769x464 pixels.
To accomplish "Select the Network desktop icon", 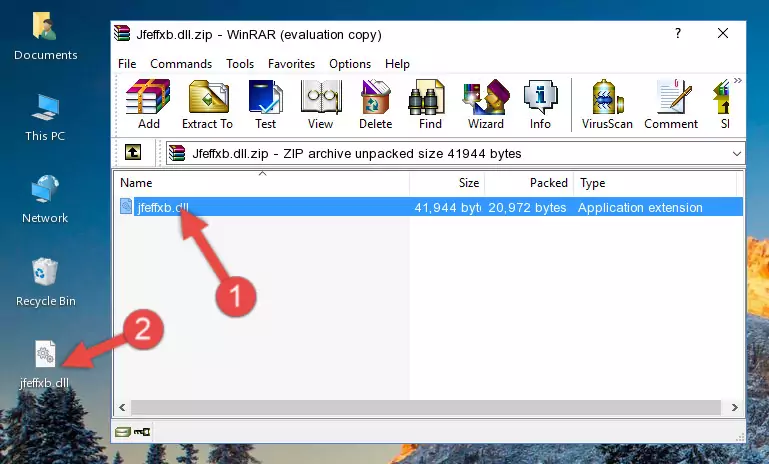I will coord(45,199).
